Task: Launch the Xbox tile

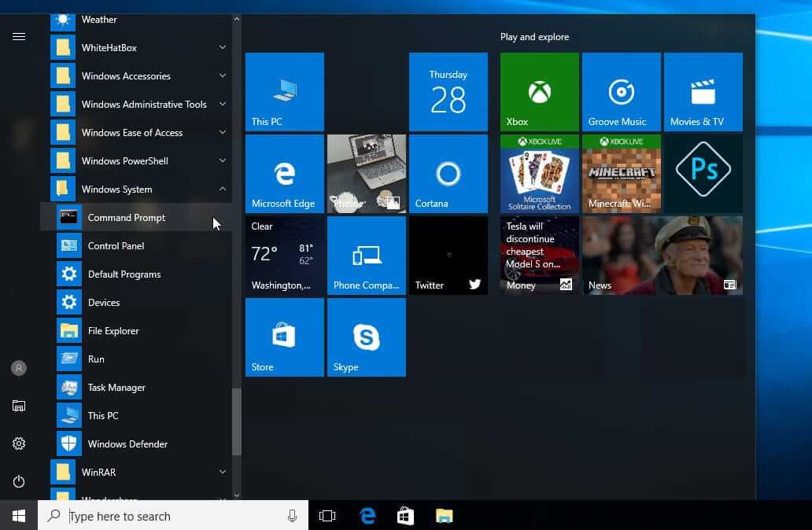Action: coord(540,92)
